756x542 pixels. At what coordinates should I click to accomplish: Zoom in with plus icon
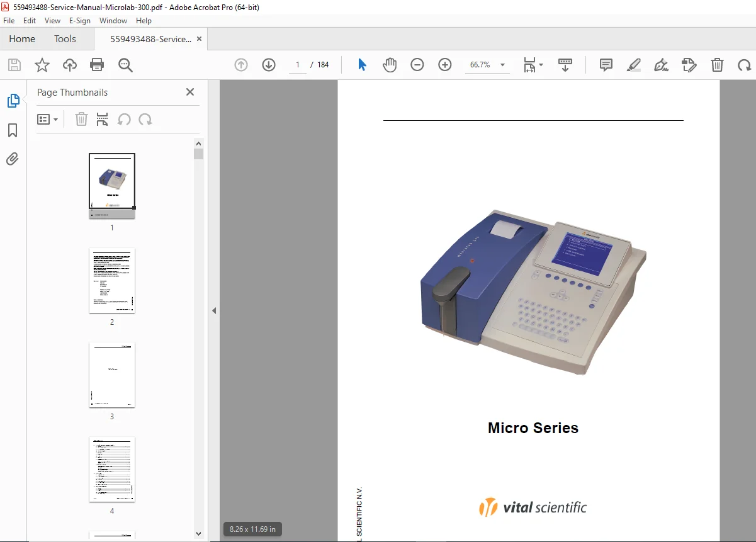click(x=445, y=65)
